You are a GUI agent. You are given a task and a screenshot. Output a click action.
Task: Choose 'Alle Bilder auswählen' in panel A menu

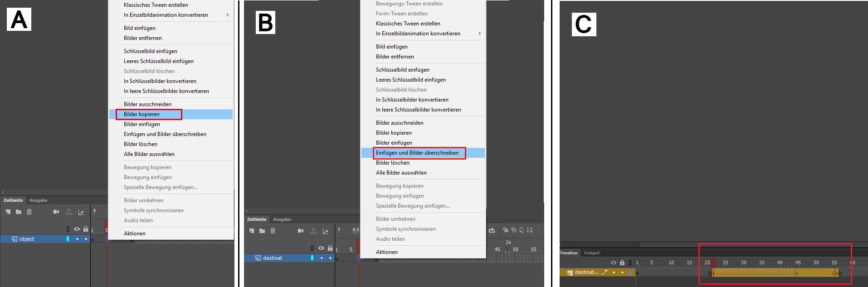click(x=171, y=154)
